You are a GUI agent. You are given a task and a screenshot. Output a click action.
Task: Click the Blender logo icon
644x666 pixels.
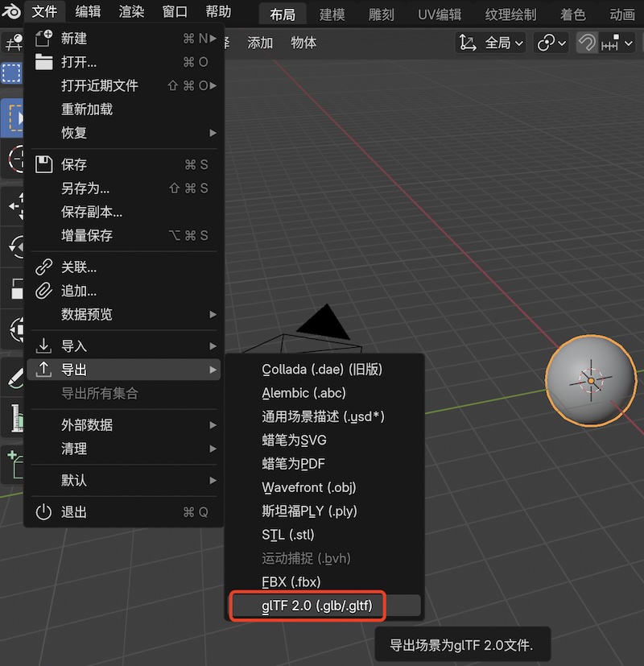[x=11, y=11]
